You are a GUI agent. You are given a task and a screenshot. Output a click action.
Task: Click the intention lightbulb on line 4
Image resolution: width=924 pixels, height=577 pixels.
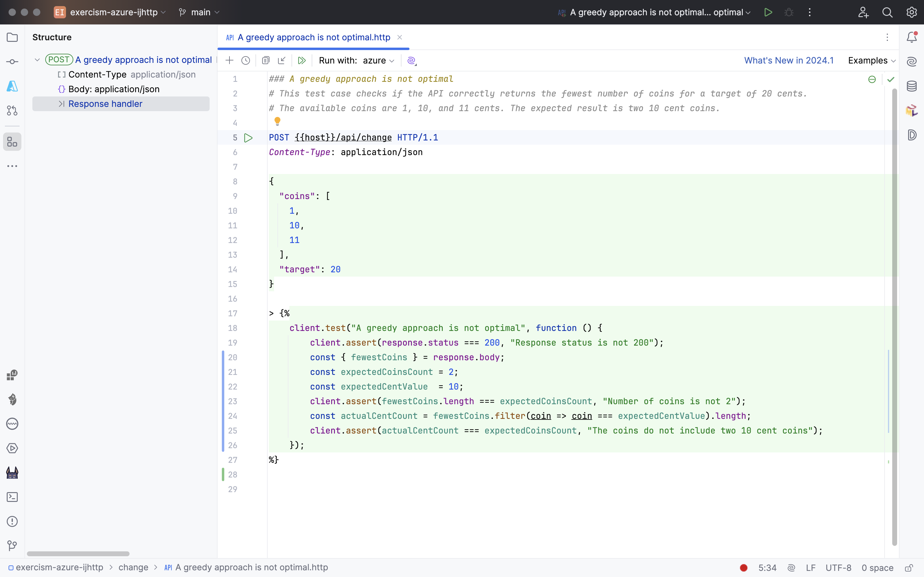click(x=277, y=122)
